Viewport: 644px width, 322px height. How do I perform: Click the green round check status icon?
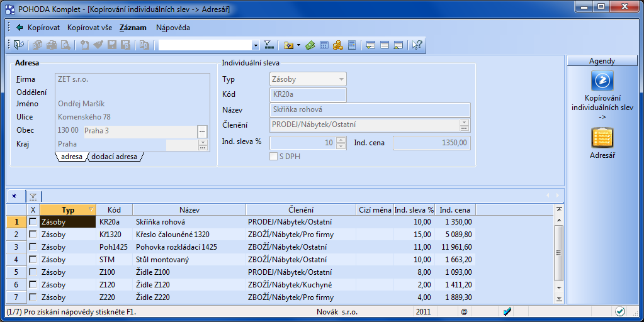pyautogui.click(x=620, y=312)
